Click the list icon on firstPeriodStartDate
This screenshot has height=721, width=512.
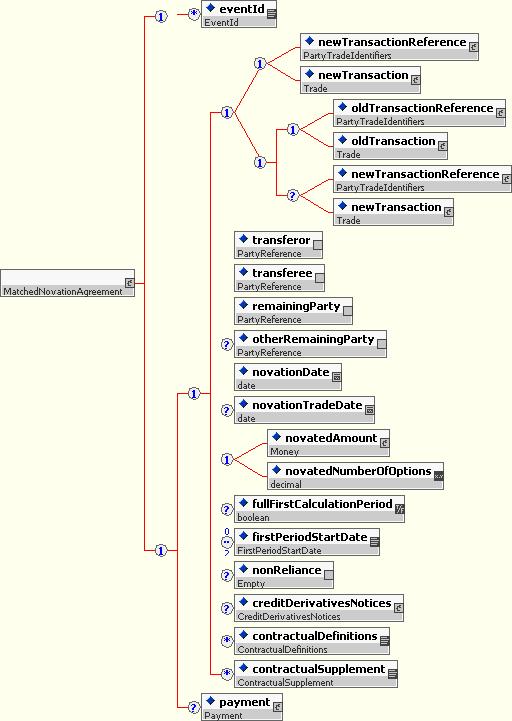(x=374, y=542)
